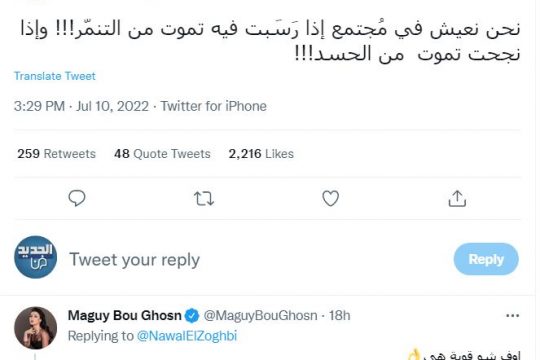Screen dimensions: 540x360
Task: Open Maguy Bou Ghosn's profile picture
Action: 35,328
